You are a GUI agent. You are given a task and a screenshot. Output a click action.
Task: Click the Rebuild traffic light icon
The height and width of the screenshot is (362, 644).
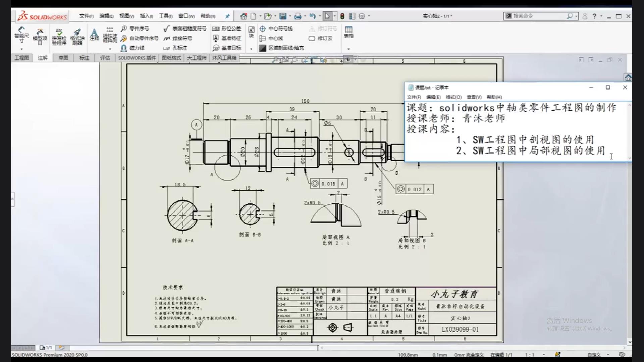point(342,16)
